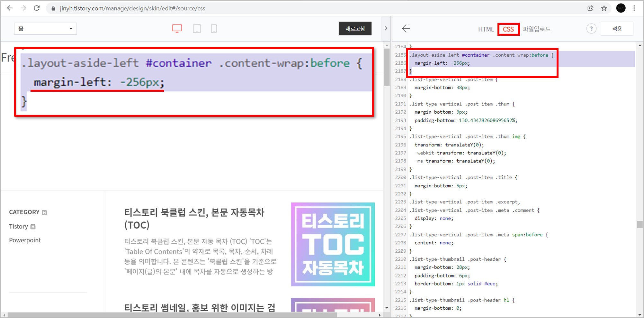The width and height of the screenshot is (644, 318).
Task: Click line 2185 .content-wrap:before selector
Action: [520, 55]
